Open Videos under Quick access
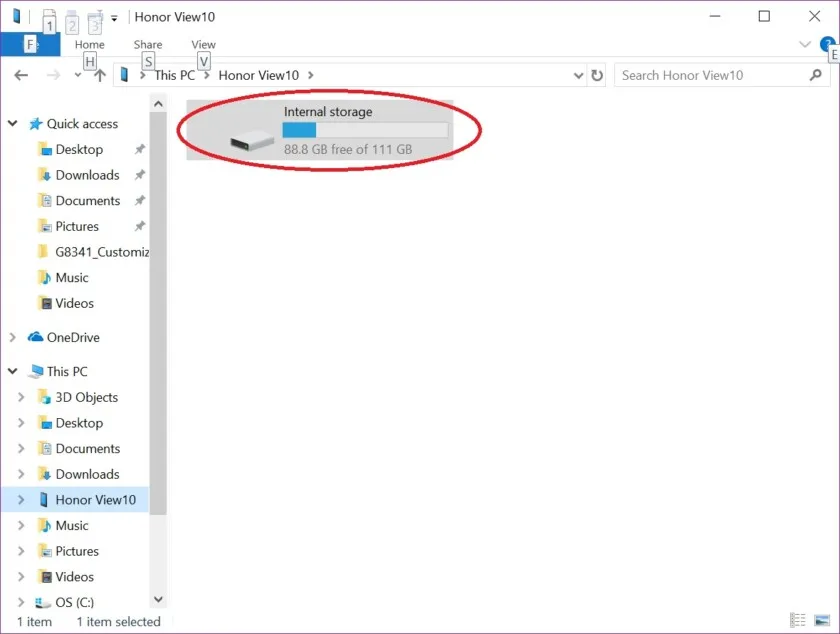840x634 pixels. [x=74, y=303]
